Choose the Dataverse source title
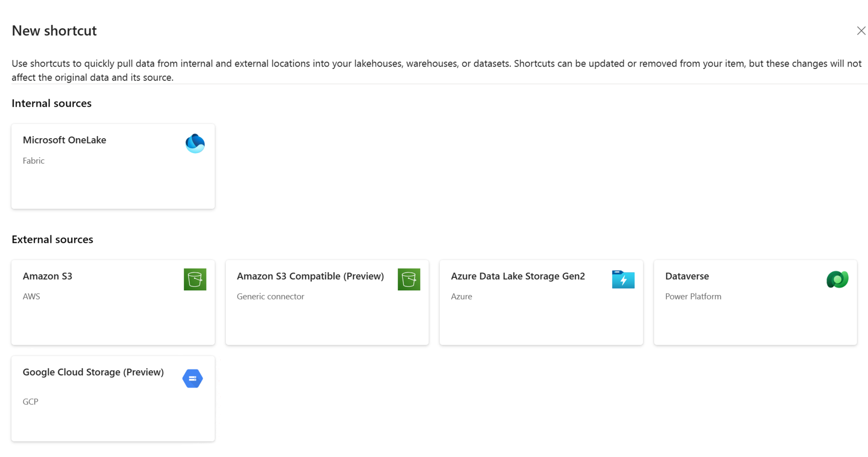 tap(687, 276)
